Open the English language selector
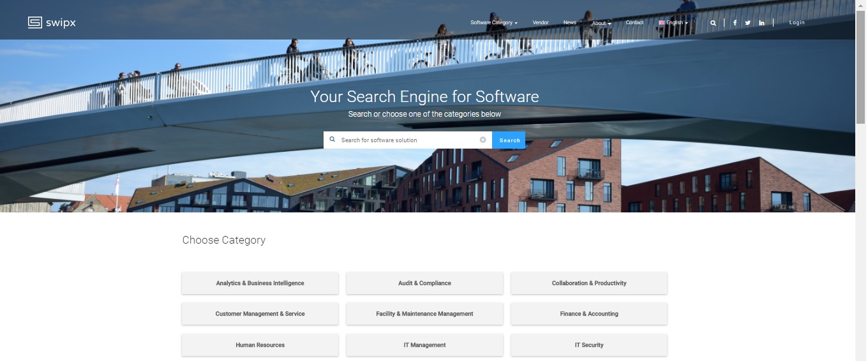 click(673, 23)
